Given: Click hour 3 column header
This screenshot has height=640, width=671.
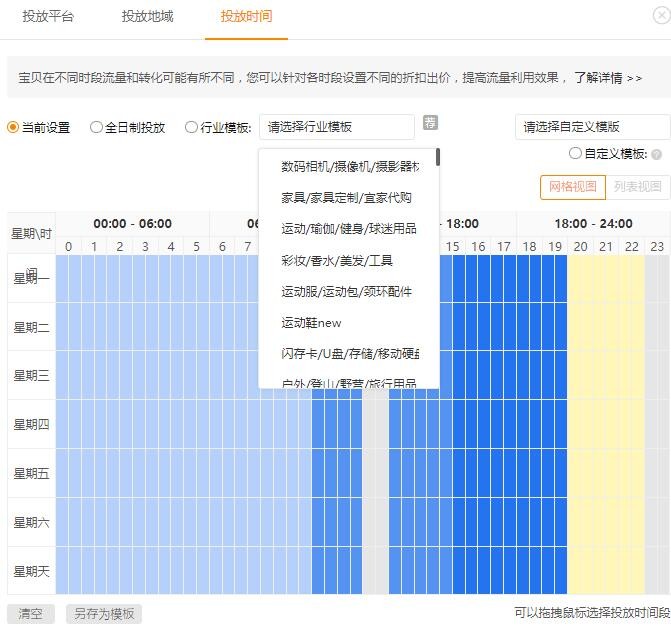Looking at the screenshot, I should pos(145,246).
